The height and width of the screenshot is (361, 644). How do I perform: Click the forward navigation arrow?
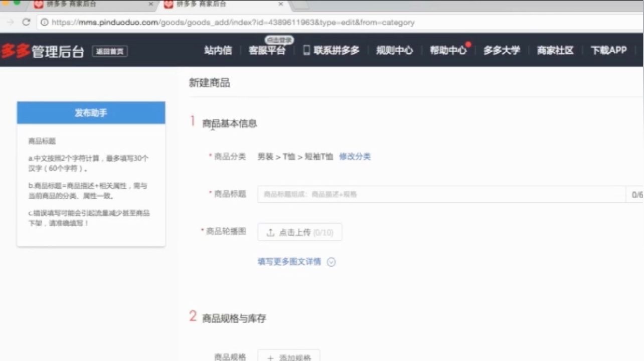(x=10, y=23)
